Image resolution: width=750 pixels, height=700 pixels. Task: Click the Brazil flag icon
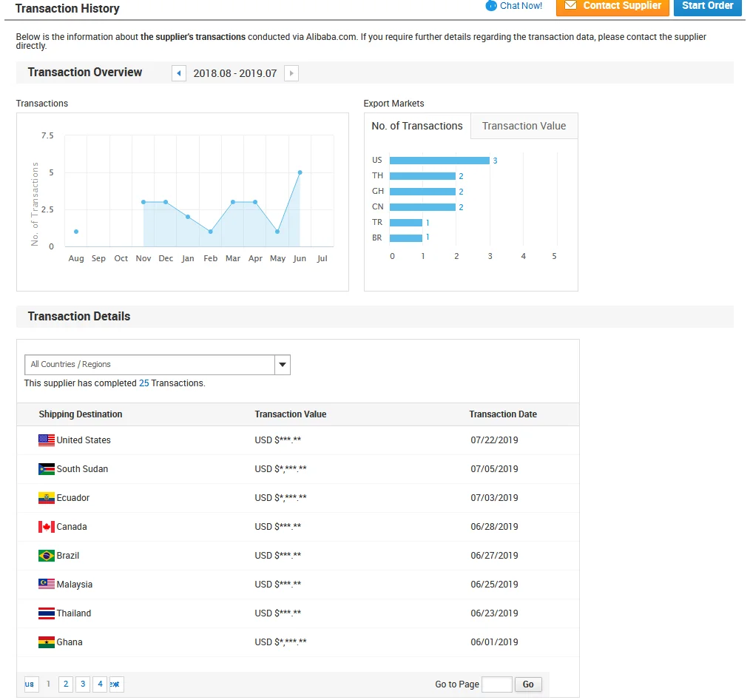click(47, 556)
